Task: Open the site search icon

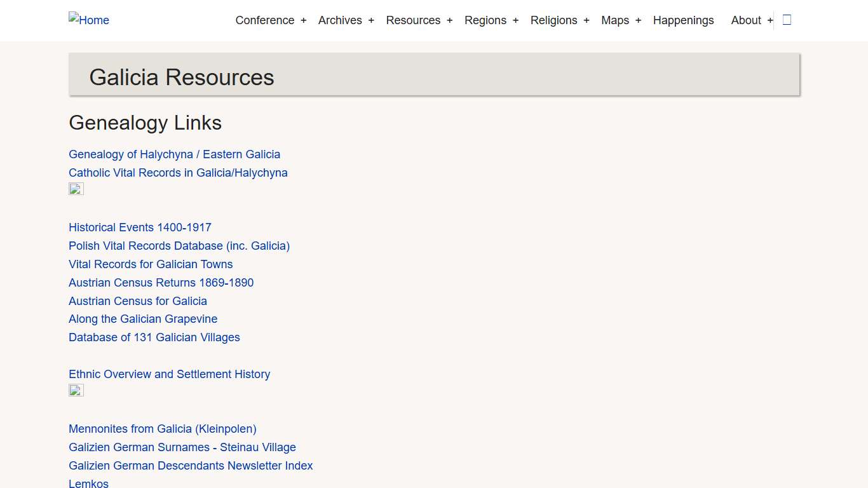Action: click(786, 20)
